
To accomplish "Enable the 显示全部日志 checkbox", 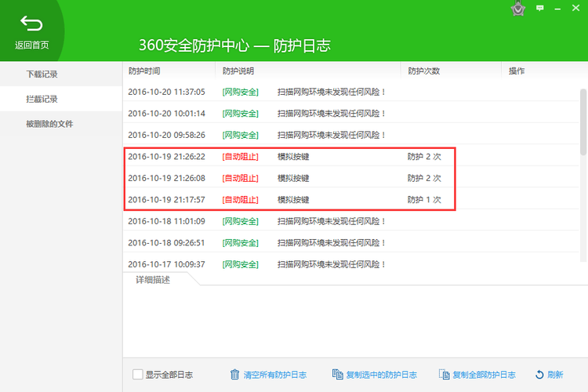I will coord(138,375).
